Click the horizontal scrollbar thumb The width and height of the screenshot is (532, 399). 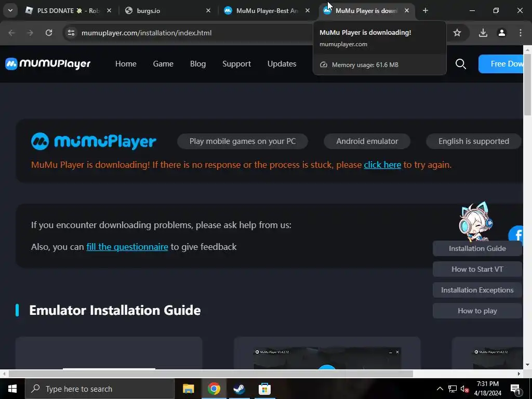click(211, 374)
